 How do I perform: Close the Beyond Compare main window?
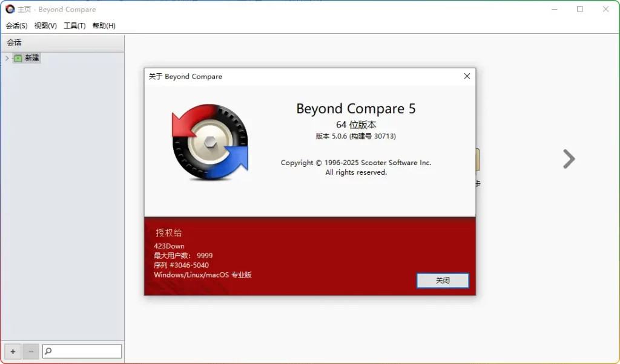click(605, 9)
